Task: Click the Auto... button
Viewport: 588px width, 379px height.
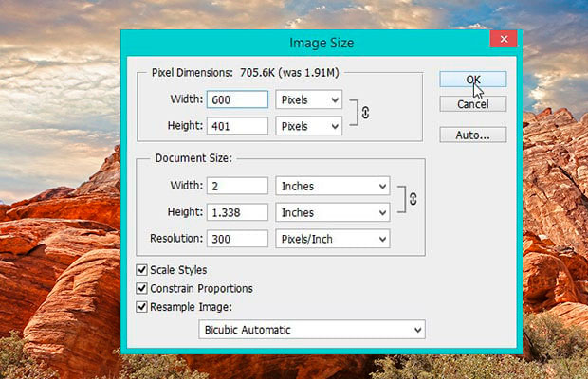Action: click(x=472, y=135)
